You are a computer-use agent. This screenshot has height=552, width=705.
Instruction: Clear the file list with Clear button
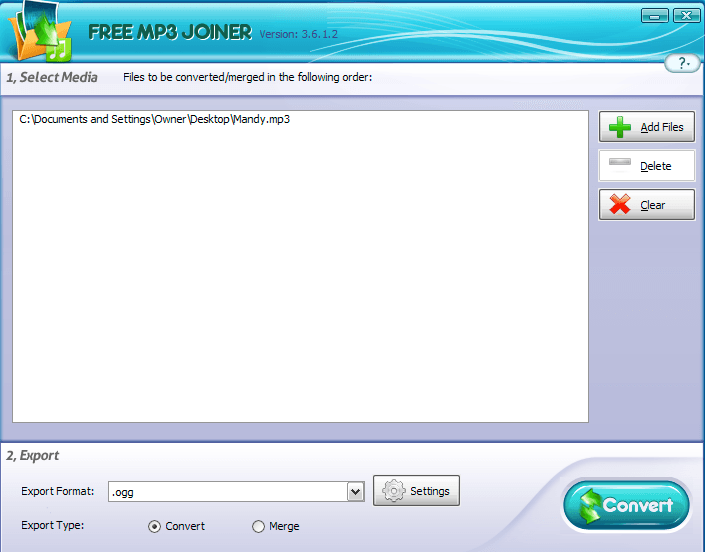[647, 205]
